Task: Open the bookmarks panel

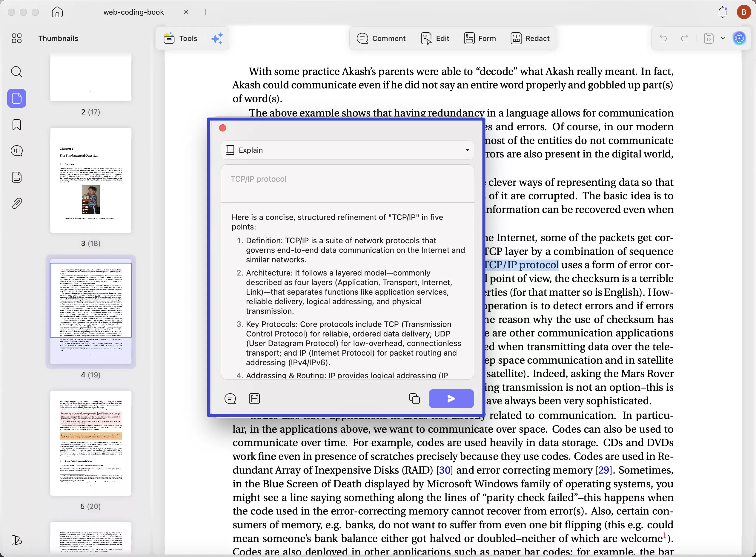Action: [16, 125]
